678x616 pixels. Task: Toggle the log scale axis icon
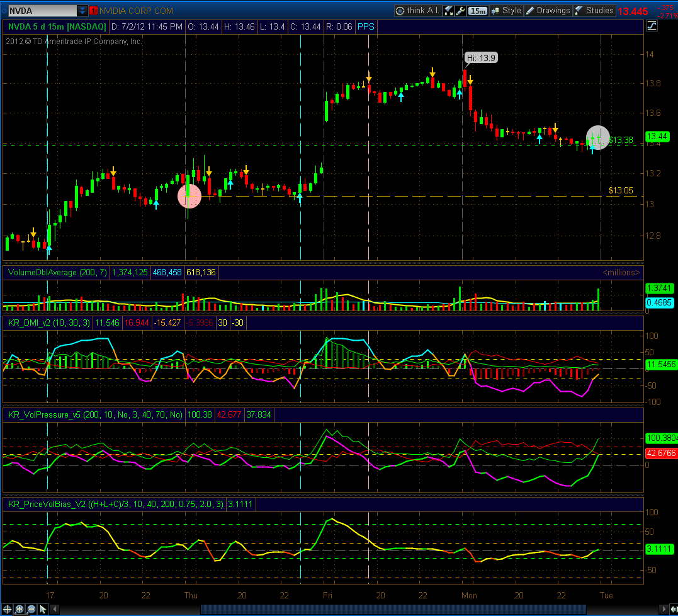point(652,26)
